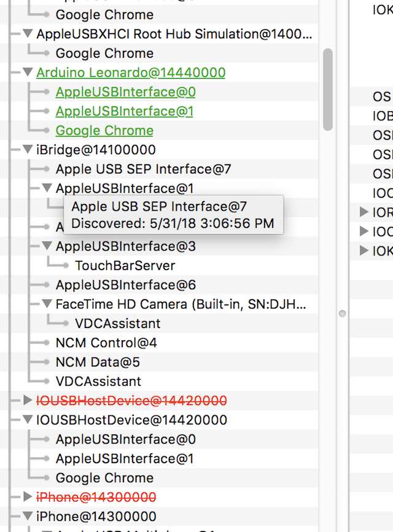Collapse AppleUSBInterface@1 under iBridge
Screen dimensions: 393x532
click(47, 188)
